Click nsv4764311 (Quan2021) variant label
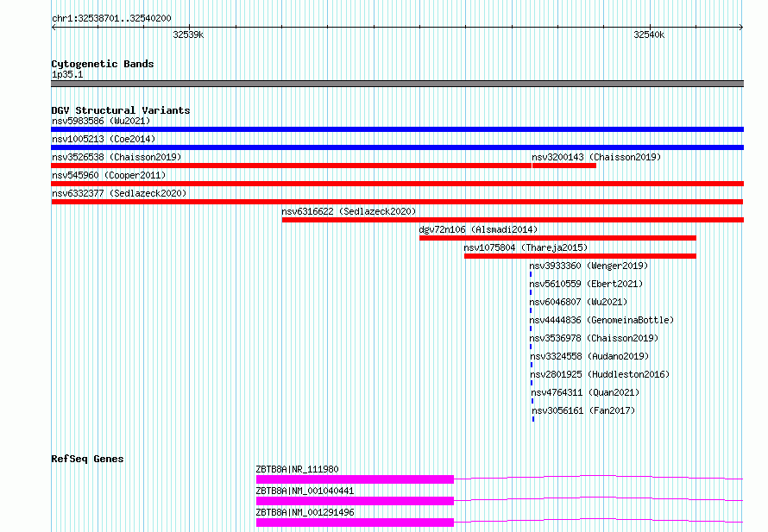This screenshot has width=768, height=532. [585, 392]
